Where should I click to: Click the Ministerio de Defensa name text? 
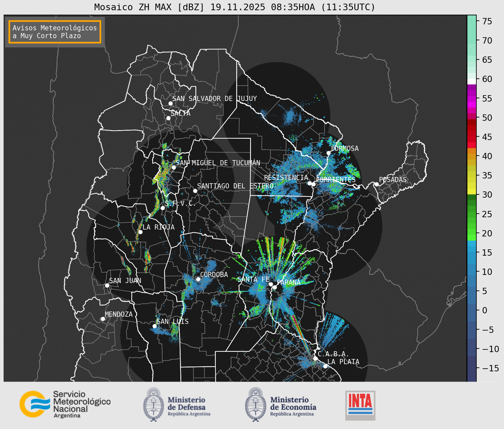pos(189,406)
